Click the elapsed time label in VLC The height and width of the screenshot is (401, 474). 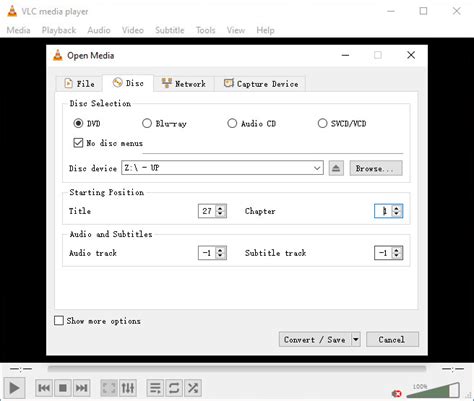(21, 369)
